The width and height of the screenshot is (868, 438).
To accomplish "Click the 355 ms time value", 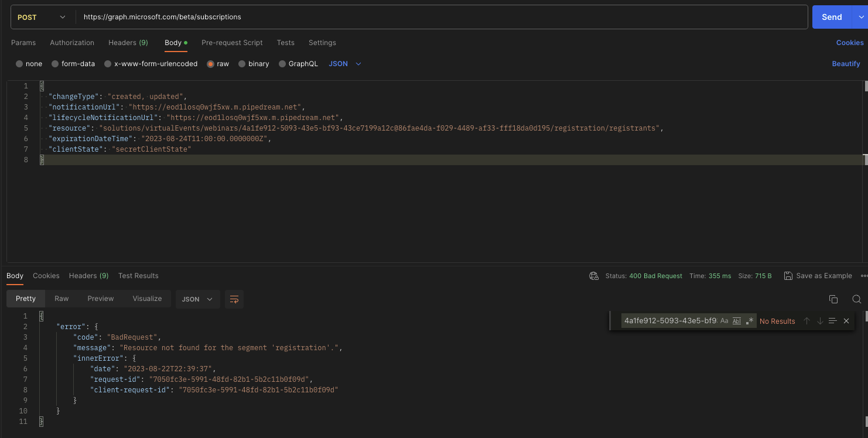I will click(x=720, y=276).
